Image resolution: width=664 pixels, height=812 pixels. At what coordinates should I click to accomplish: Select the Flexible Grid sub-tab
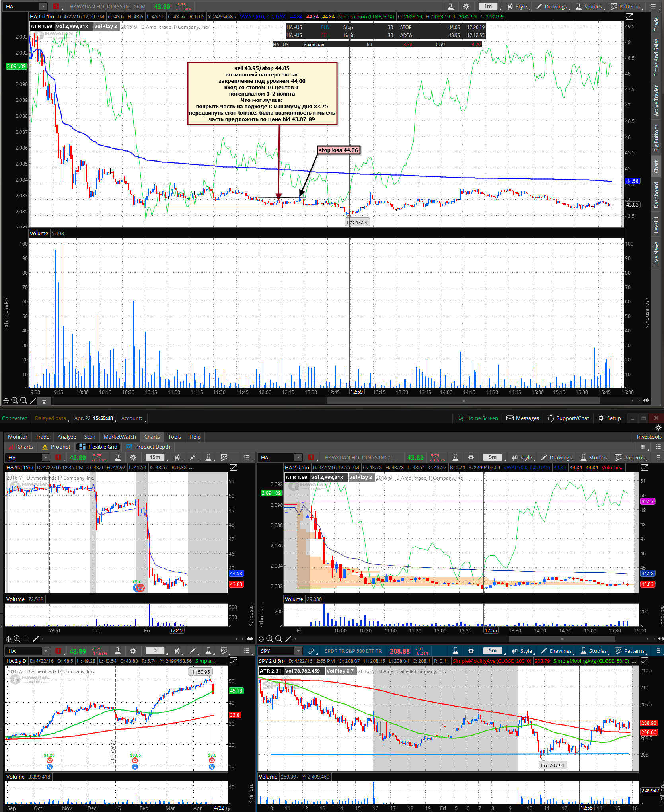(x=98, y=447)
